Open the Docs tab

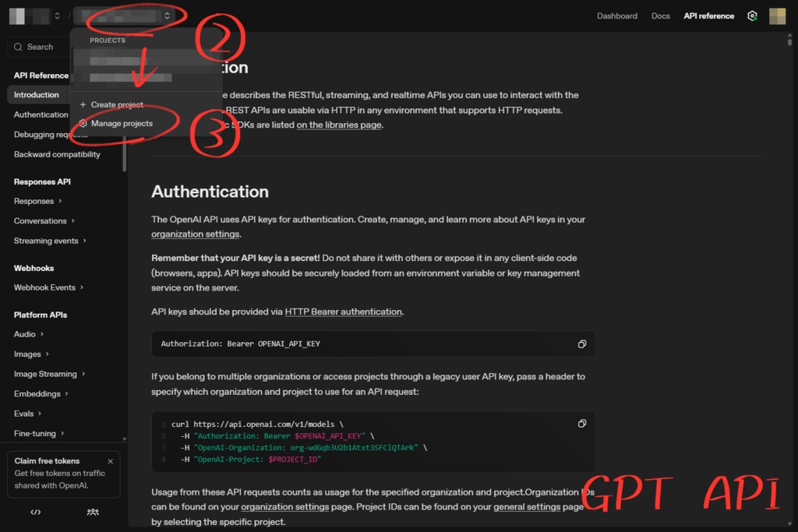coord(661,16)
